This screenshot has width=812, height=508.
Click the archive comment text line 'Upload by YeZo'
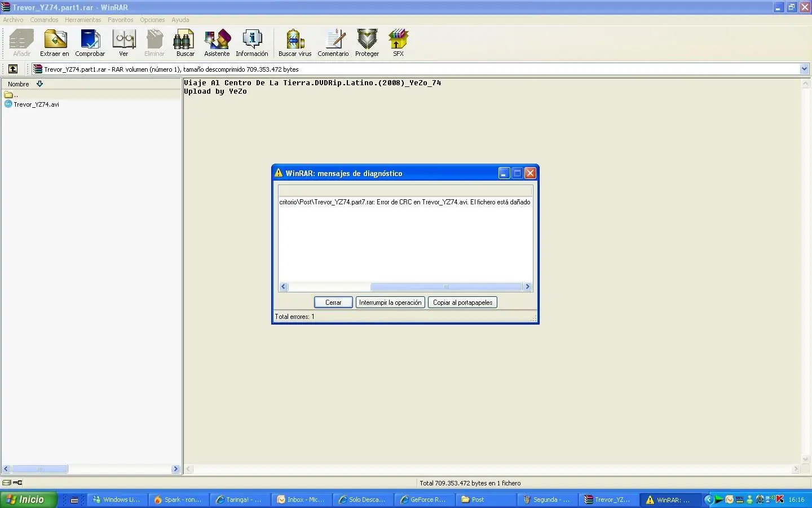(215, 91)
